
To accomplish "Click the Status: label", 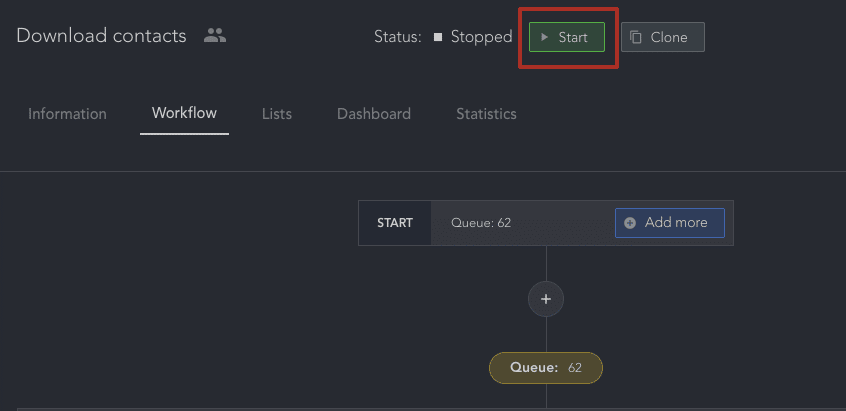I will point(398,37).
